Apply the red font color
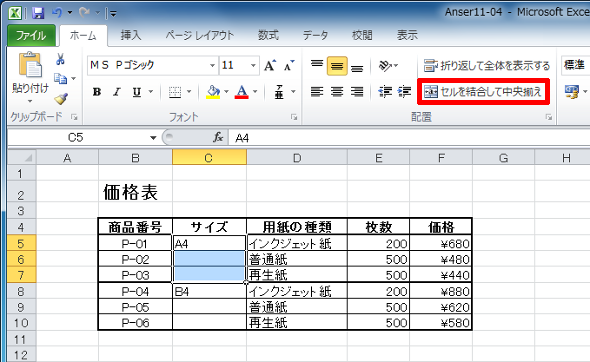This screenshot has height=362, width=590. point(242,92)
